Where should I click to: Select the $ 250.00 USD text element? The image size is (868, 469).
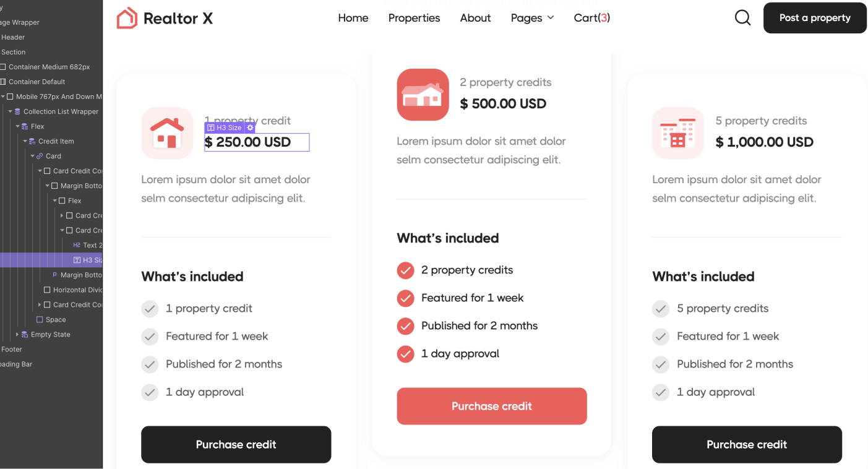click(x=256, y=142)
